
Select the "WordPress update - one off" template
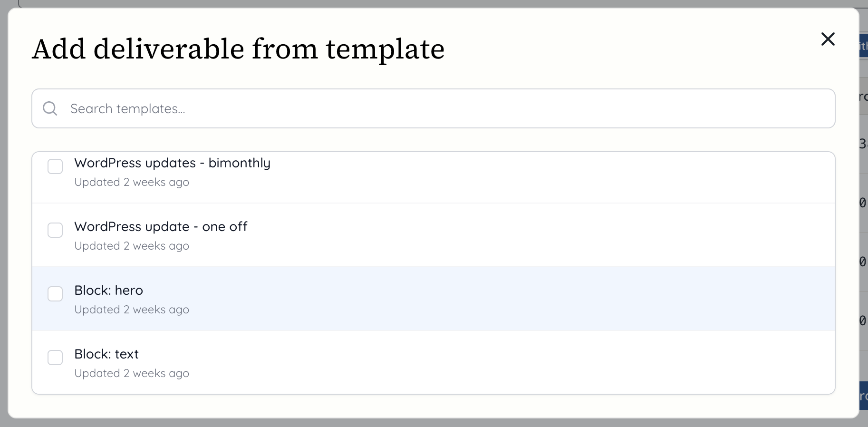click(161, 227)
